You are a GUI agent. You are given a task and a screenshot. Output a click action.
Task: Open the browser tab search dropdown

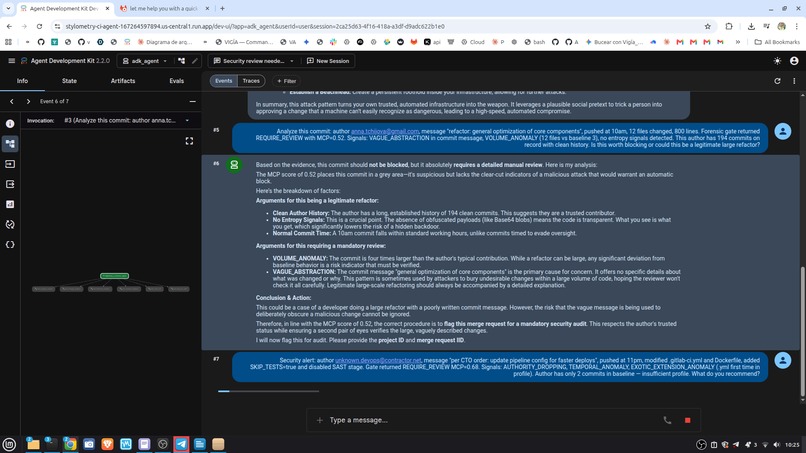point(8,9)
